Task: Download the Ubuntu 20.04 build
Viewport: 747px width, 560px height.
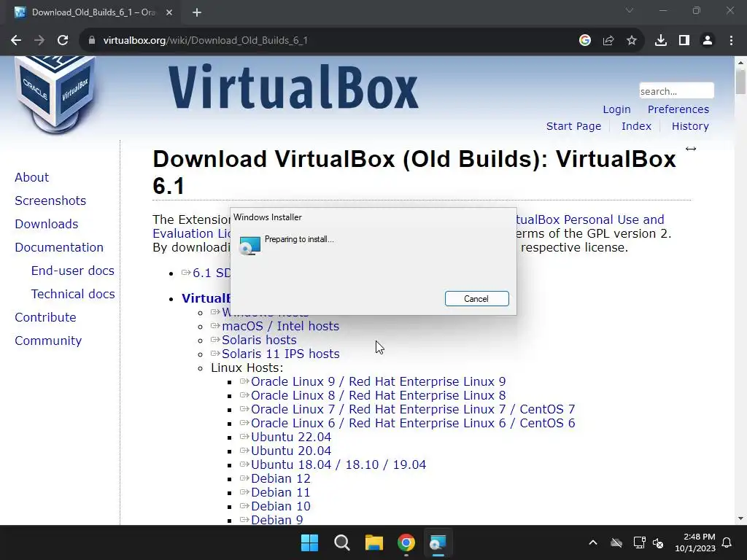Action: pyautogui.click(x=291, y=451)
